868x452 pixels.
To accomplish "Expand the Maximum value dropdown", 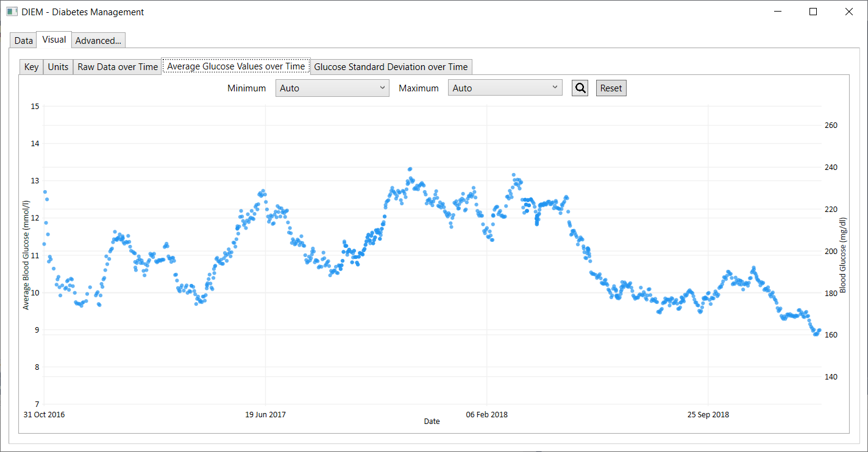I will (x=505, y=88).
